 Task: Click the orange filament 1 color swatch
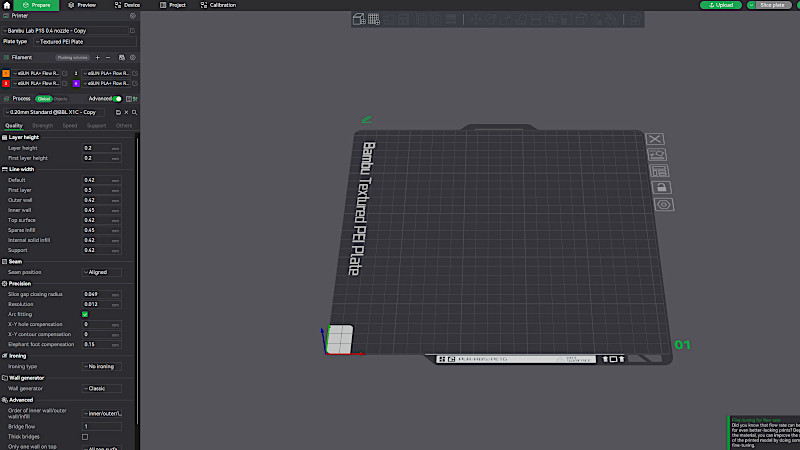(x=6, y=73)
